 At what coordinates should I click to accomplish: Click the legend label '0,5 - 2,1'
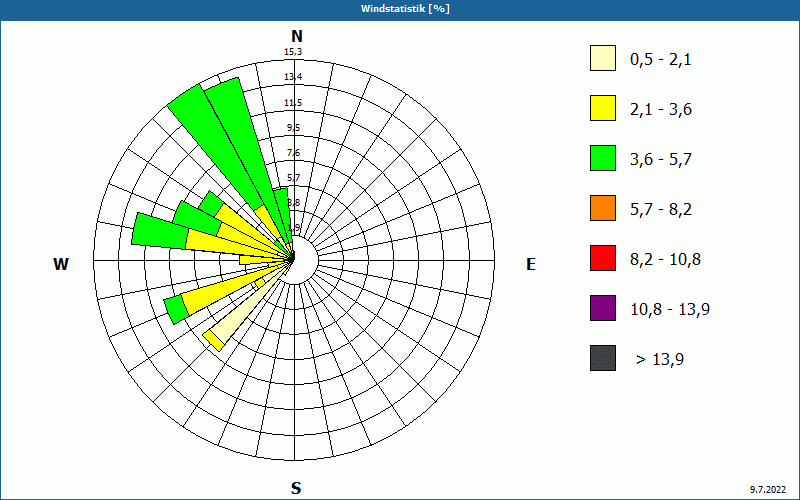click(x=661, y=60)
